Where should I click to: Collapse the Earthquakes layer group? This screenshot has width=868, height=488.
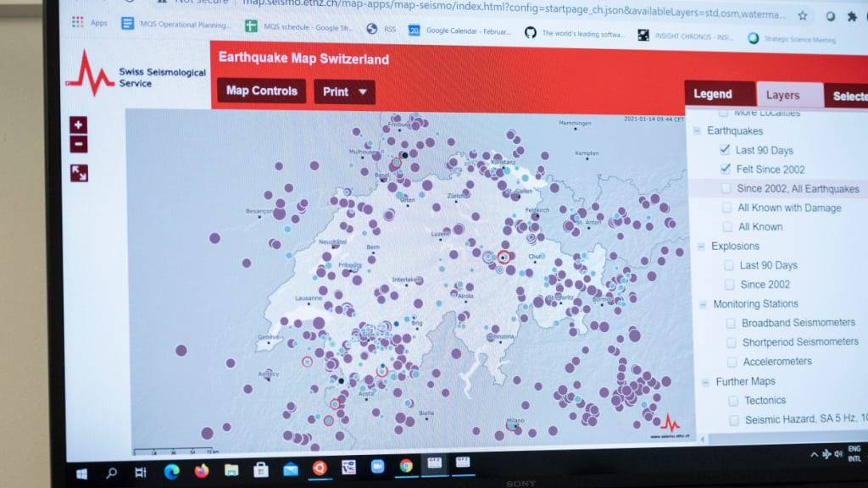pos(697,131)
